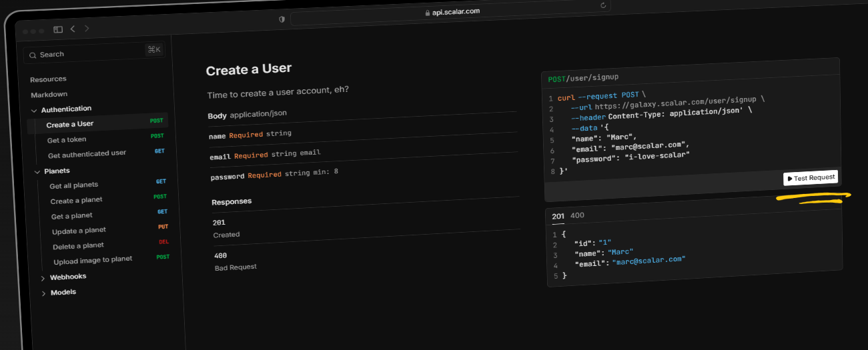868x350 pixels.
Task: Click the POST badge beside Create a User
Action: coord(157,121)
